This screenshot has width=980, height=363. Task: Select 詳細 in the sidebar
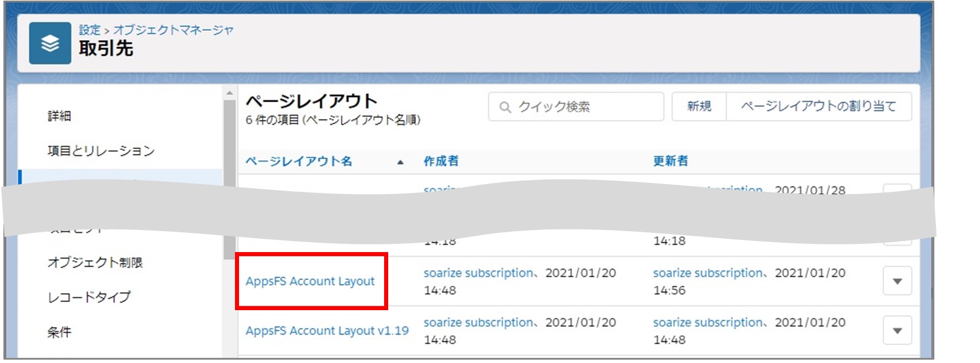(59, 116)
